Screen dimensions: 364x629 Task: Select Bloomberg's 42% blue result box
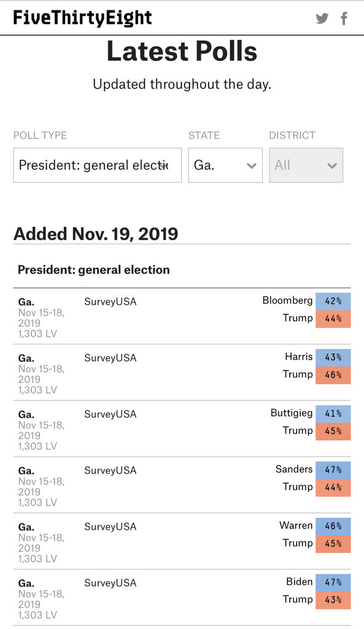[333, 301]
